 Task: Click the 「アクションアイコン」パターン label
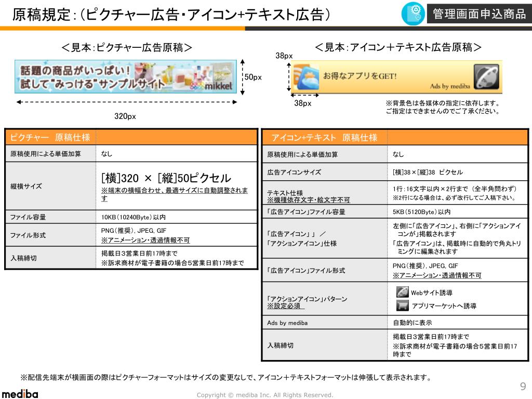307,299
